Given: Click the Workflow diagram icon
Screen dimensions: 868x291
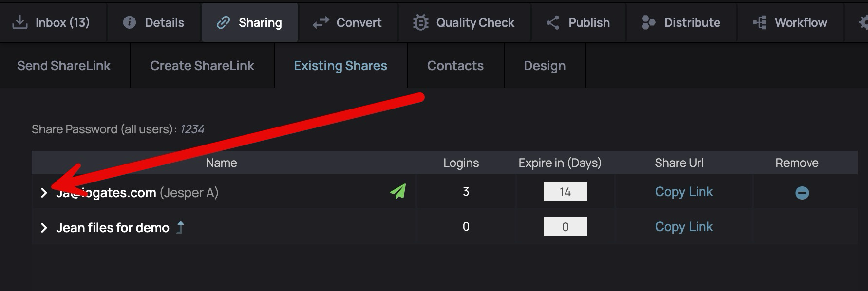Looking at the screenshot, I should click(x=759, y=22).
